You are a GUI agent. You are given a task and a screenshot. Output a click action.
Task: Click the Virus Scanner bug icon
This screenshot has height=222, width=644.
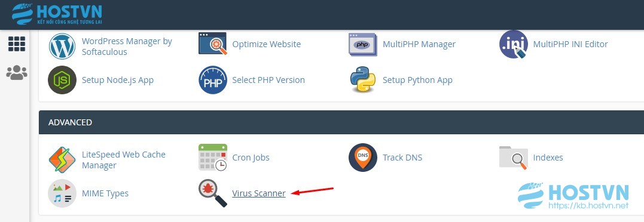click(213, 193)
